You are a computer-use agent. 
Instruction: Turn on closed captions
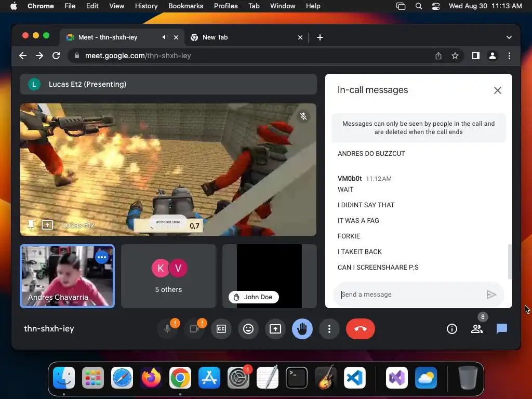pos(221,329)
